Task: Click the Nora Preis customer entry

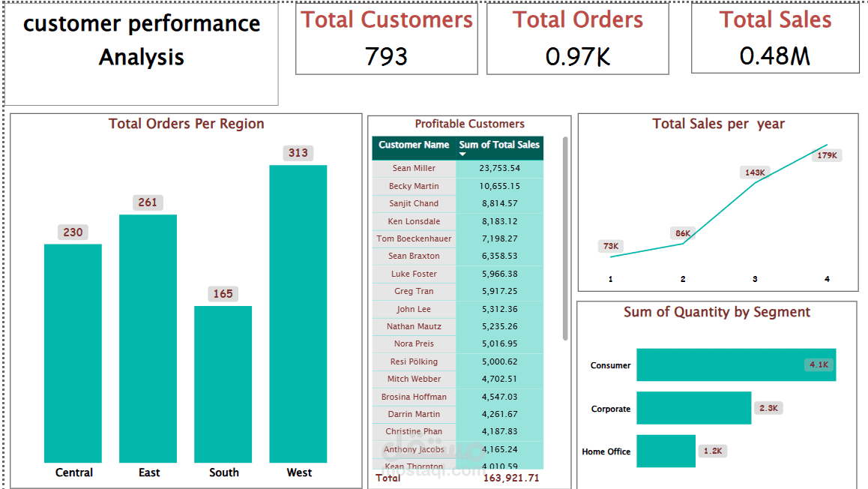Action: (x=414, y=343)
